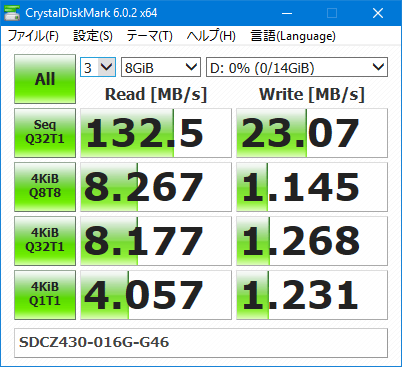Click the CrystalDiskMark app icon in title bar
Image resolution: width=402 pixels, height=367 pixels.
click(x=12, y=13)
